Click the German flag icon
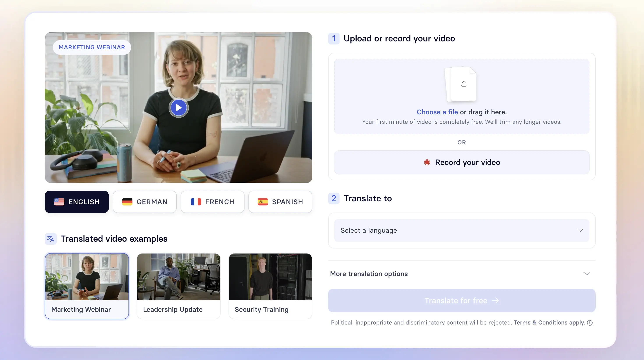This screenshot has height=360, width=644. pyautogui.click(x=127, y=202)
